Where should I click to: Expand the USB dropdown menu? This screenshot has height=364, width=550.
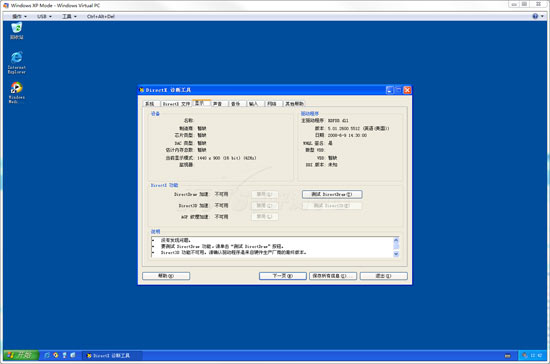(x=44, y=16)
